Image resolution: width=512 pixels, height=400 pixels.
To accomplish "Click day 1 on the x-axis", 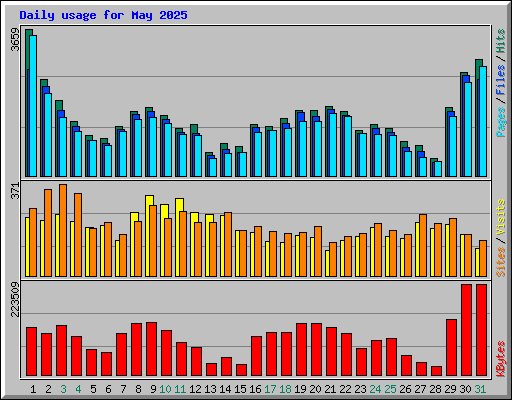I will click(x=33, y=389).
